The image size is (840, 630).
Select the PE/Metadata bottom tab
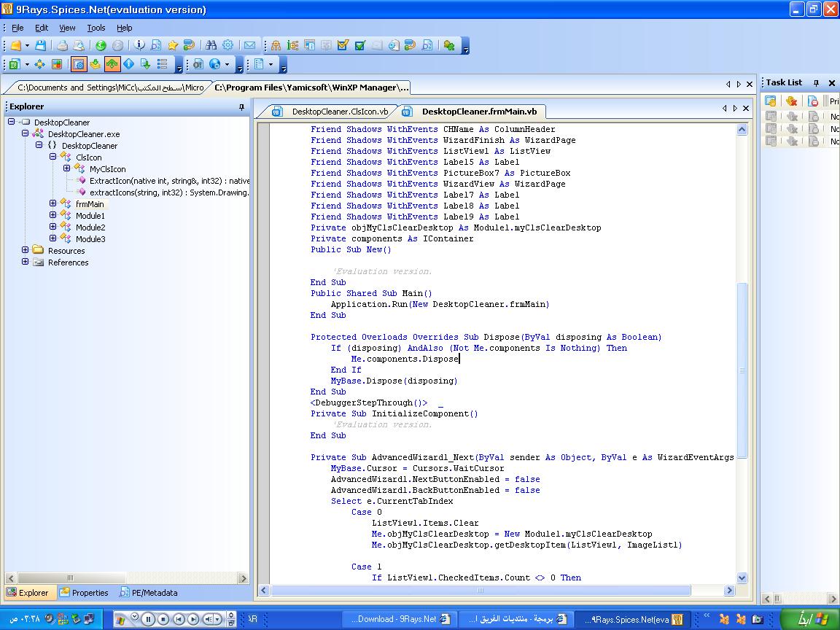click(149, 593)
